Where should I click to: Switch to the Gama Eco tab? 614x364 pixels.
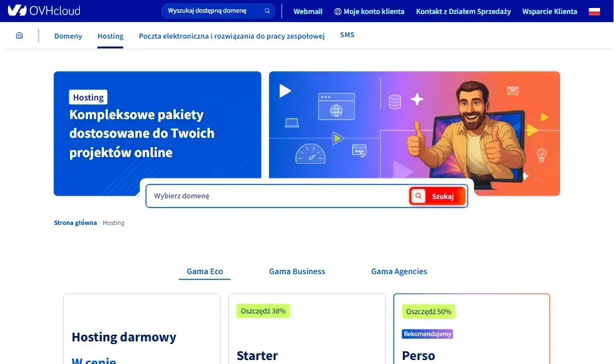tap(205, 272)
